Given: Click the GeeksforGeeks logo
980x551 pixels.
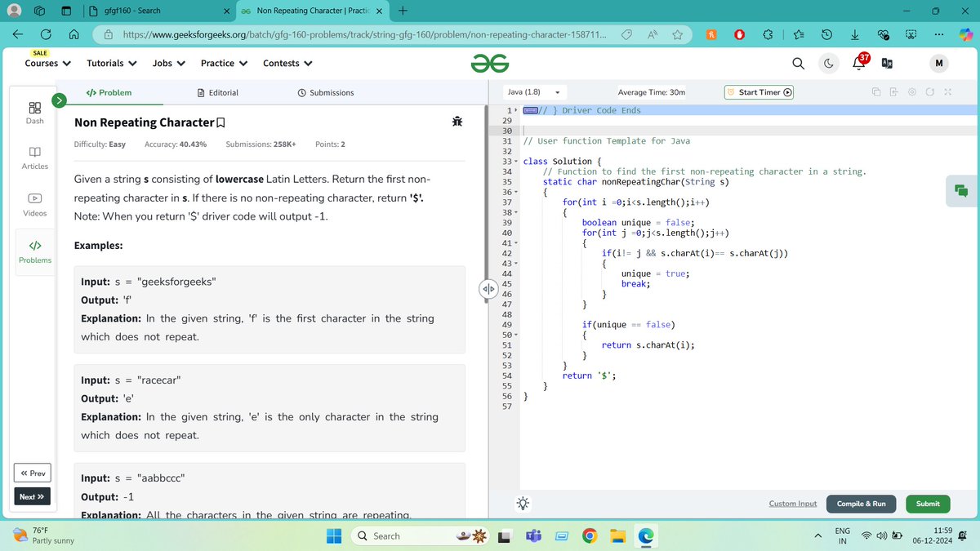Looking at the screenshot, I should 490,63.
